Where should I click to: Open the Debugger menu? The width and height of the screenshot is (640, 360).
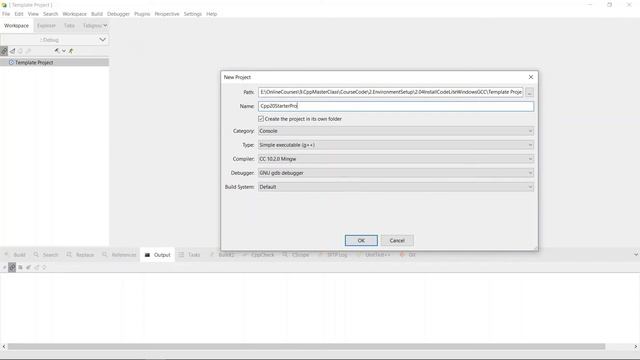pos(118,14)
